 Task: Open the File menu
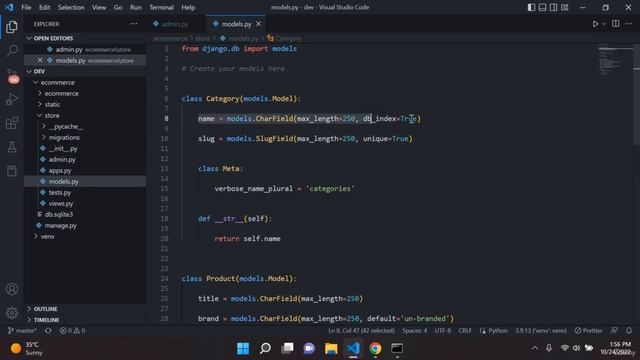tap(26, 7)
